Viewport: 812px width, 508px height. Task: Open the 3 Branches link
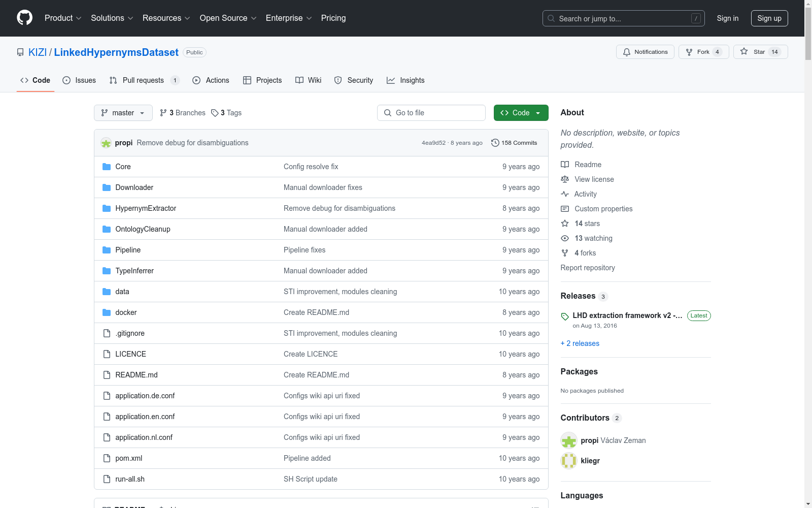tap(183, 113)
